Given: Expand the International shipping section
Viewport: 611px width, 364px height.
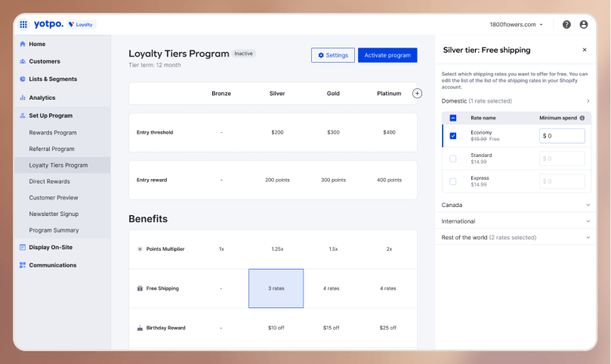Looking at the screenshot, I should 515,221.
